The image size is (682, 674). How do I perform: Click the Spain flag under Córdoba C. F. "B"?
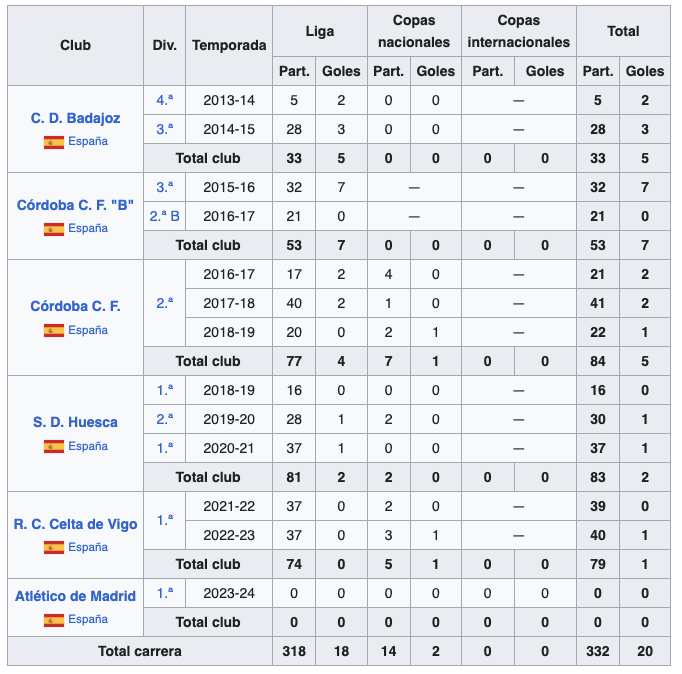tap(54, 229)
